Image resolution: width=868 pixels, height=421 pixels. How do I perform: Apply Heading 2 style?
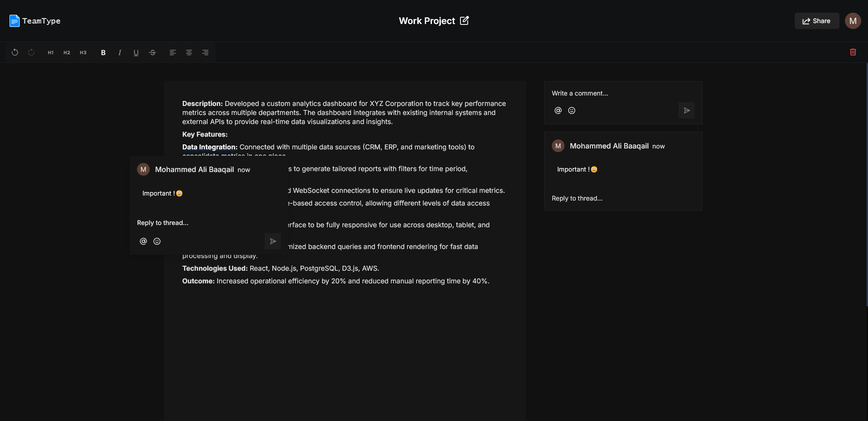click(67, 53)
